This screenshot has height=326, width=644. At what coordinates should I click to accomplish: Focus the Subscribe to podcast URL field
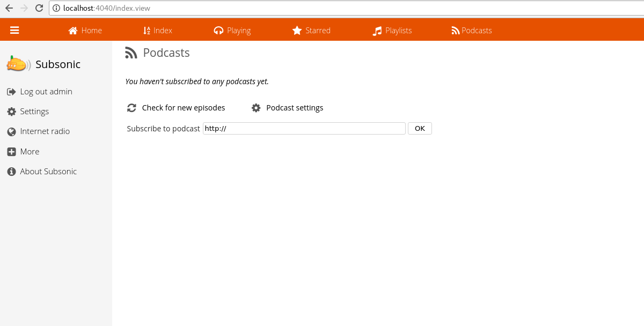click(x=304, y=129)
